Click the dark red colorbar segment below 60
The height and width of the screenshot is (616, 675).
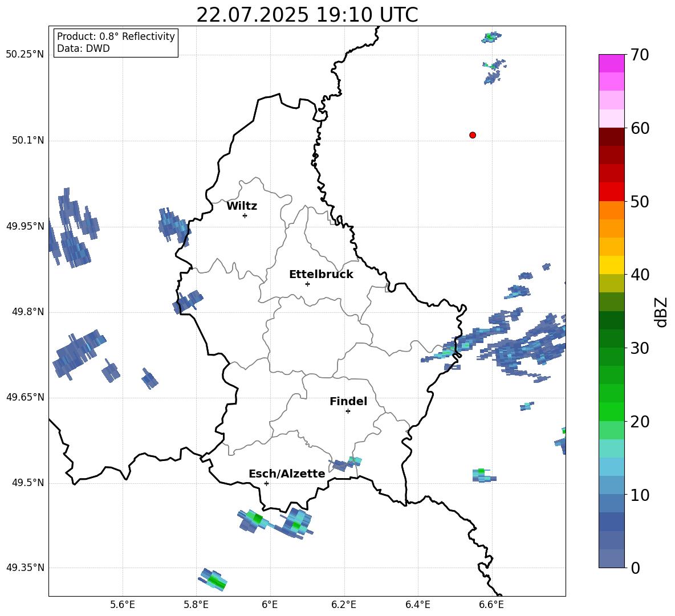pos(611,137)
